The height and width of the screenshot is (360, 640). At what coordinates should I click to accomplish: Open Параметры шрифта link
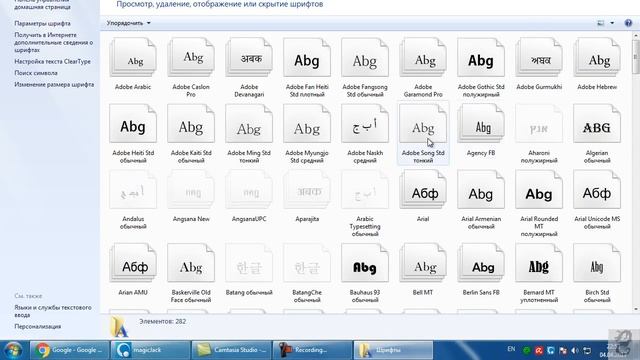click(42, 24)
